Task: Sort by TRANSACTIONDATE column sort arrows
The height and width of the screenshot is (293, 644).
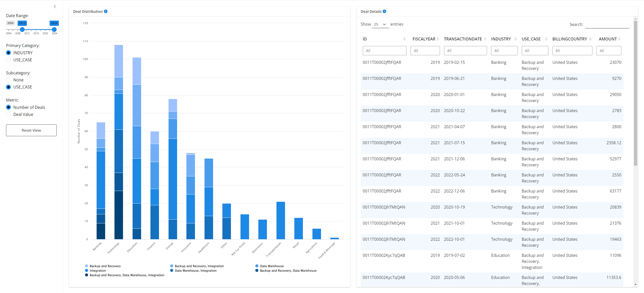Action: (485, 39)
